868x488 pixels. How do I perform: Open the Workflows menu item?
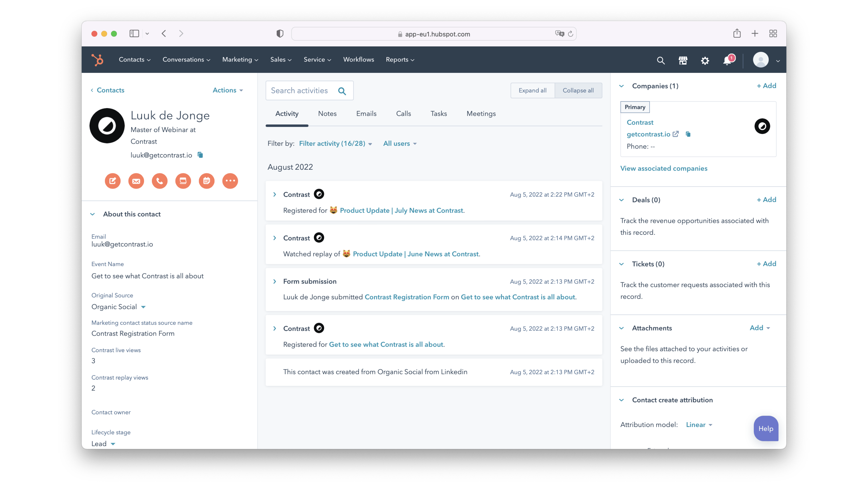359,60
